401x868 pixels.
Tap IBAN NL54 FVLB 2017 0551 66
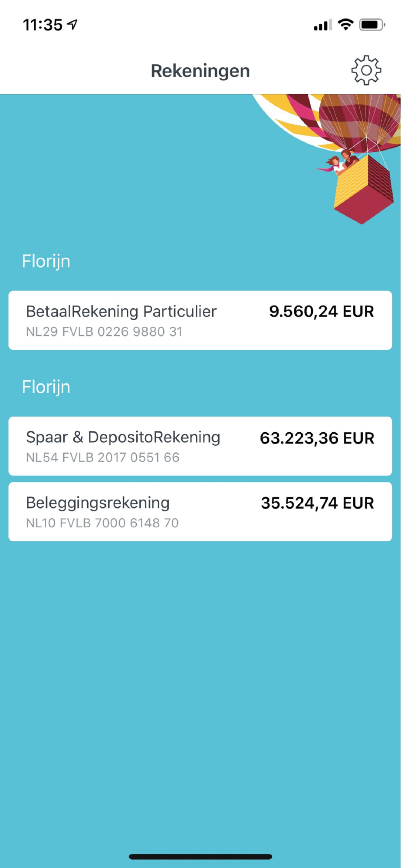tap(103, 457)
